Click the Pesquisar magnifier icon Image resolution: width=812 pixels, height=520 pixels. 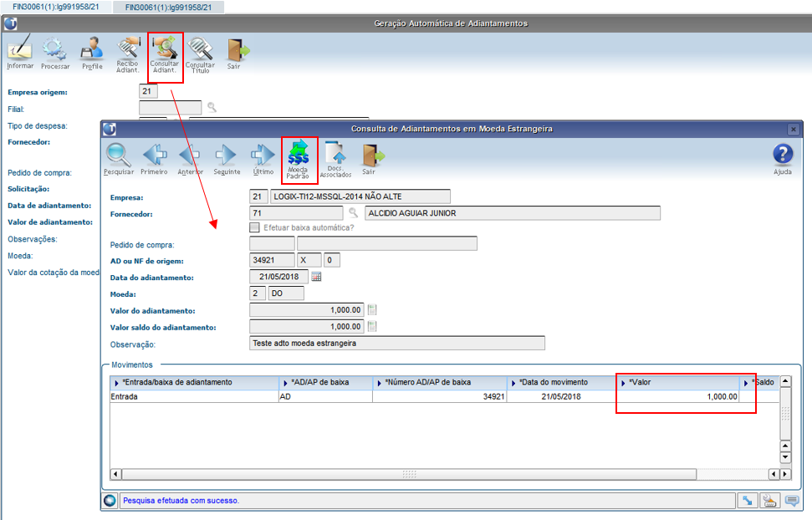(x=119, y=159)
